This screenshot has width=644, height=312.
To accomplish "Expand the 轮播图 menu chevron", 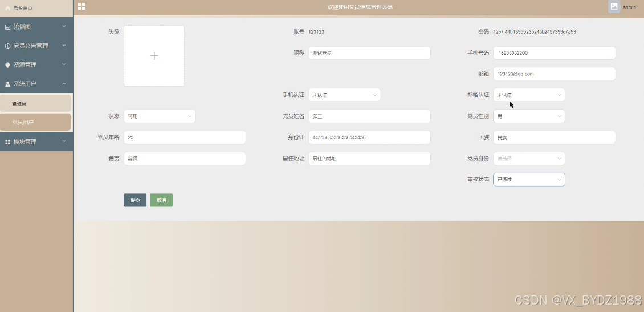I will click(x=64, y=27).
